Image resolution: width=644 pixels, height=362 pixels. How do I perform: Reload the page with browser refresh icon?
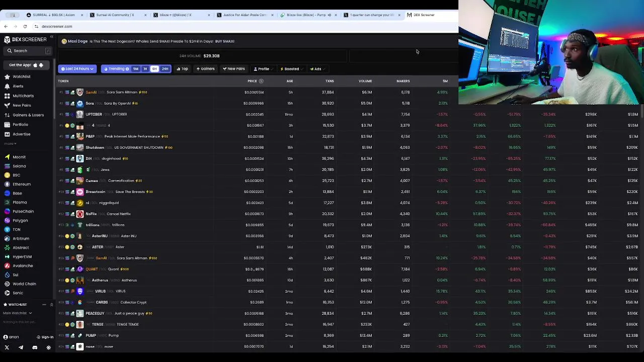(x=25, y=26)
